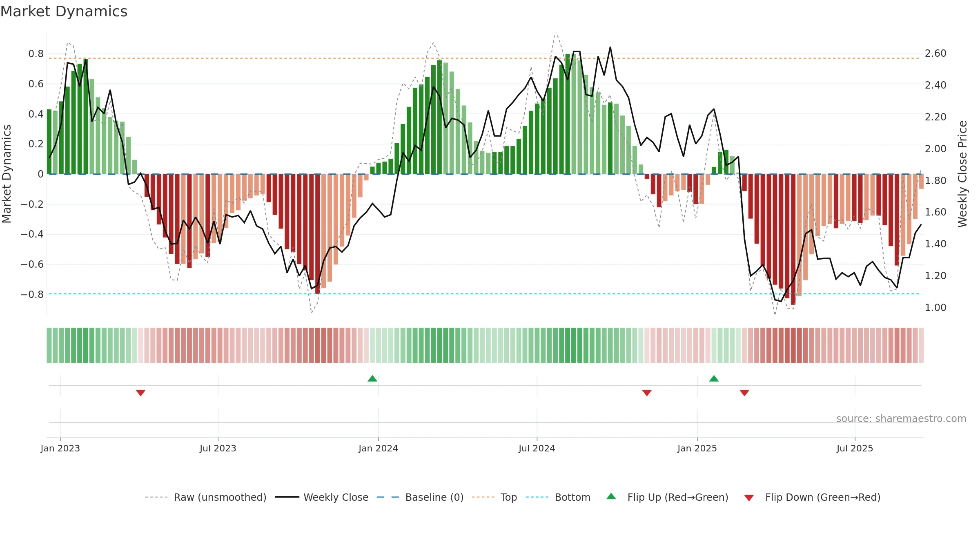
Task: Click the red flip-down marker after Jan 2025
Action: click(x=744, y=393)
